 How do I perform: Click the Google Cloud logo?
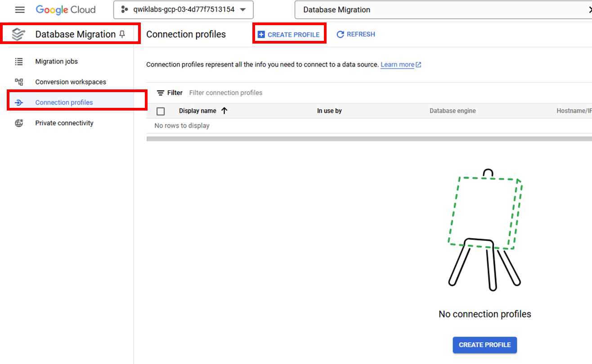click(66, 9)
